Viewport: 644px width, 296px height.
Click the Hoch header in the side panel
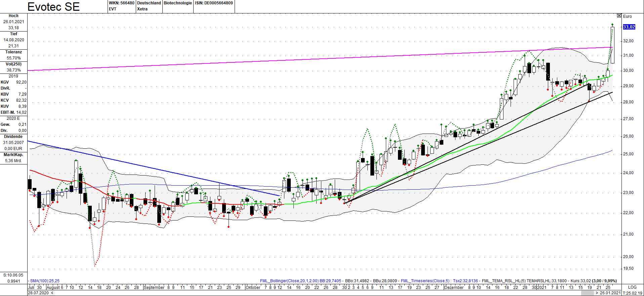(13, 16)
